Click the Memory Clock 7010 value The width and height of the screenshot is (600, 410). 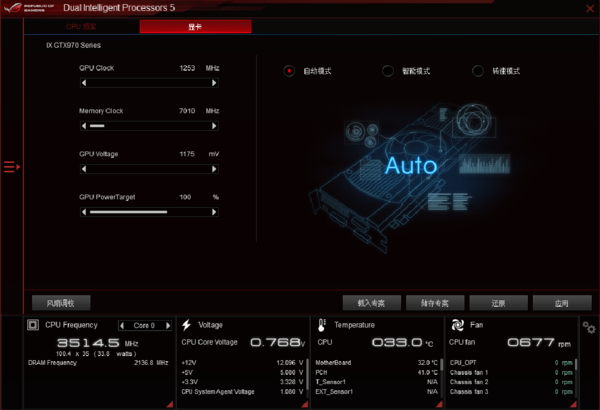pos(187,111)
